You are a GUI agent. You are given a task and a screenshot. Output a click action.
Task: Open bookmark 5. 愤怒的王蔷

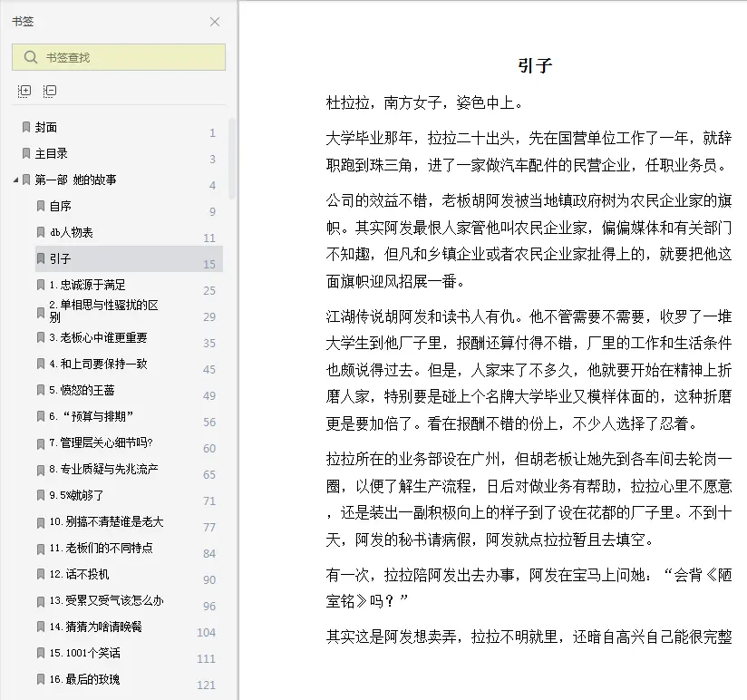82,390
